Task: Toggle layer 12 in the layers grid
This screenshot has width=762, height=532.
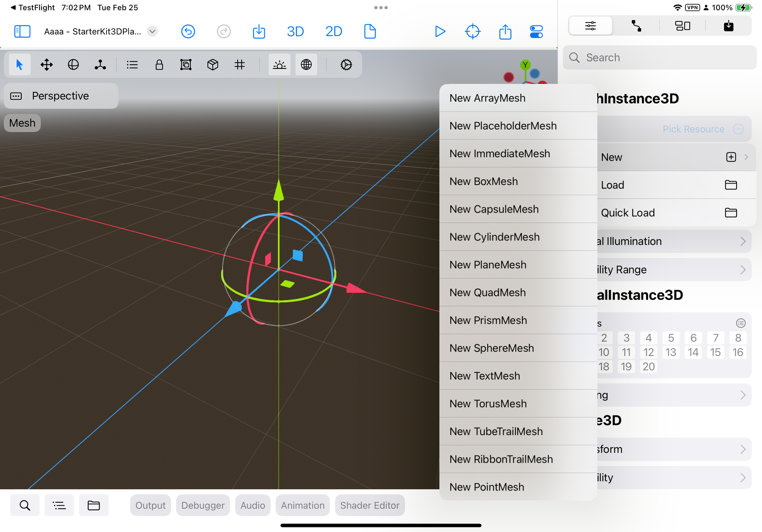Action: tap(648, 352)
